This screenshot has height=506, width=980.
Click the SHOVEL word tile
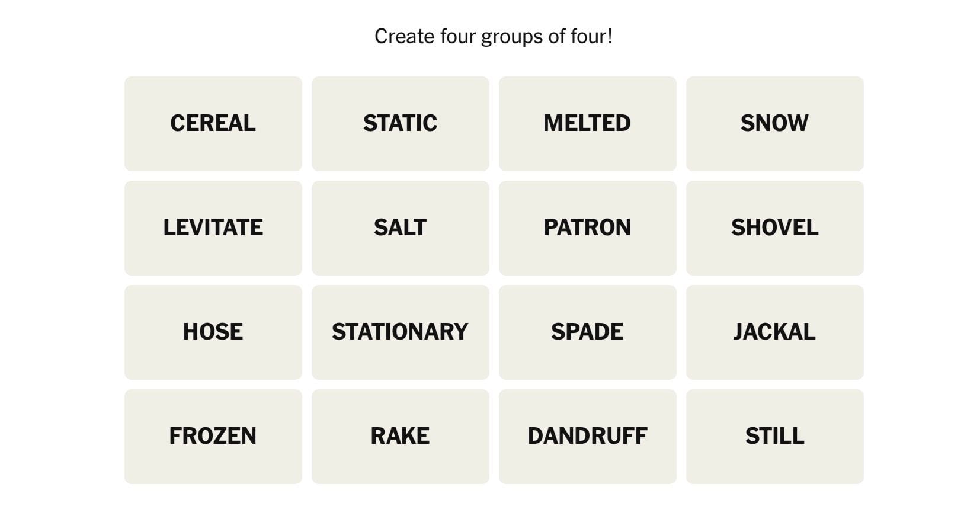click(x=774, y=228)
